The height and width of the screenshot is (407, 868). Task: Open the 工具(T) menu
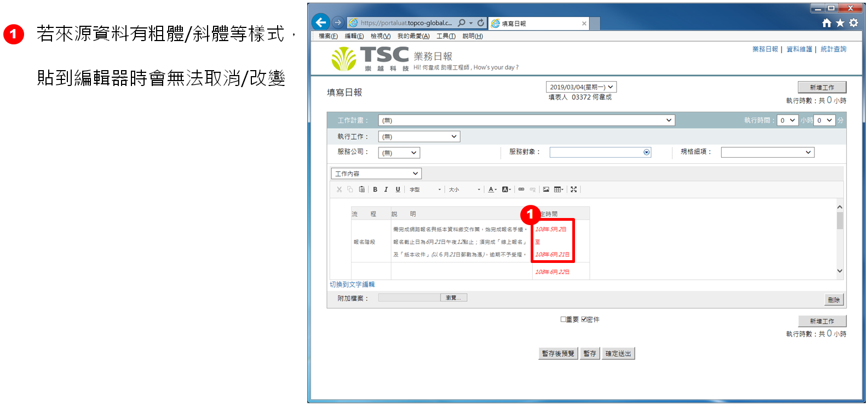coord(446,36)
